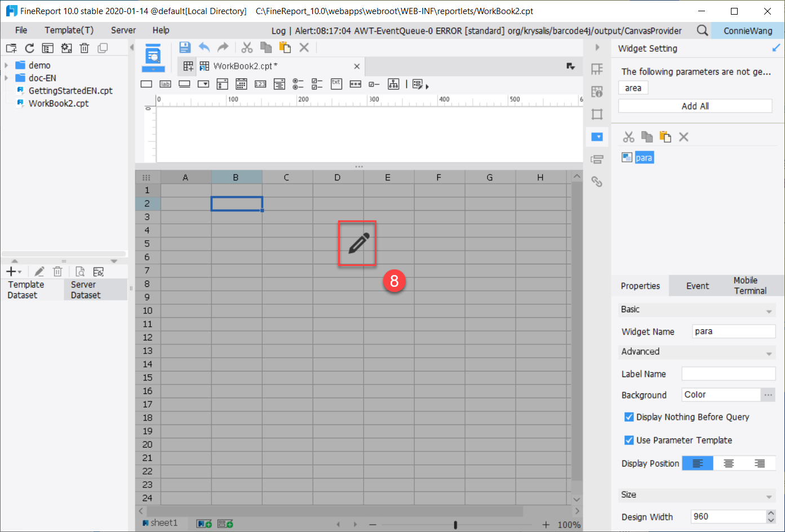The height and width of the screenshot is (532, 785).
Task: Open the Background Color picker dropdown
Action: click(768, 394)
